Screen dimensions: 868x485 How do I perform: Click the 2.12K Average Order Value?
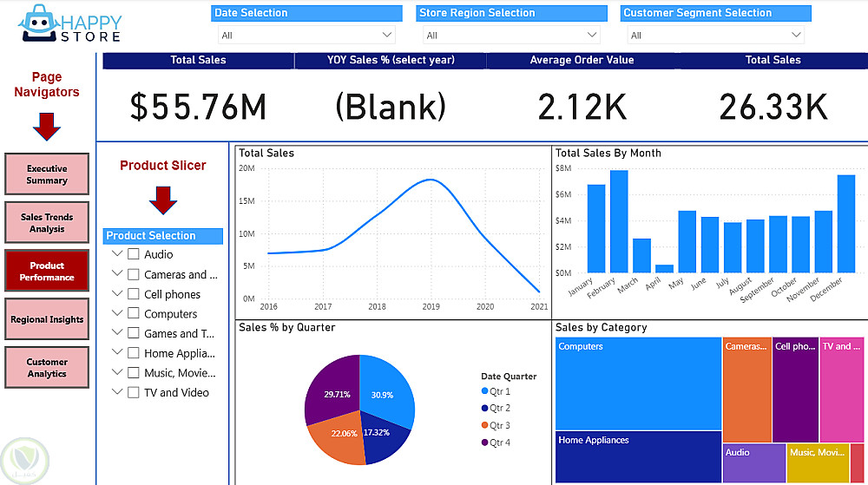point(582,107)
